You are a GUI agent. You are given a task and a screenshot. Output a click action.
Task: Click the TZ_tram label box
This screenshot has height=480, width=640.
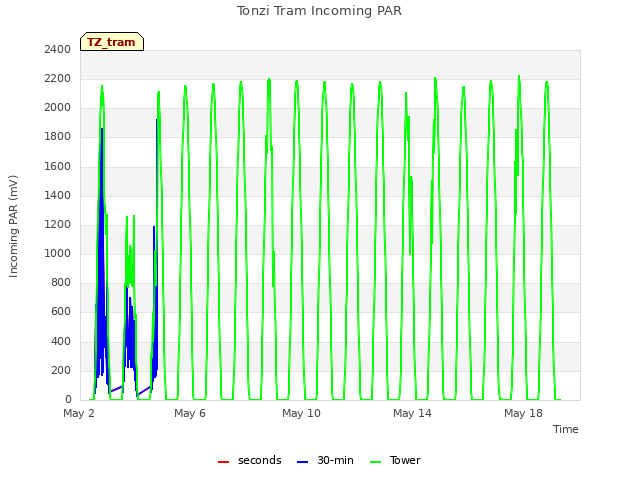112,42
